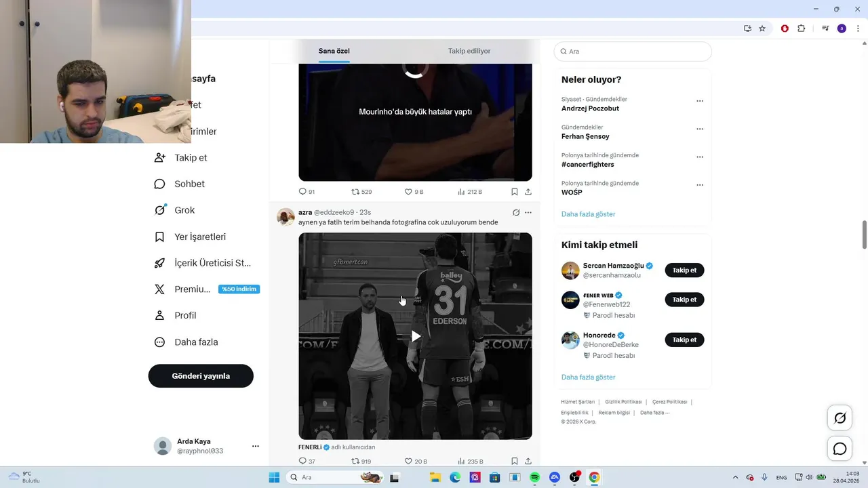Screen dimensions: 868x488
Task: Open taskbar volume control
Action: [x=808, y=477]
